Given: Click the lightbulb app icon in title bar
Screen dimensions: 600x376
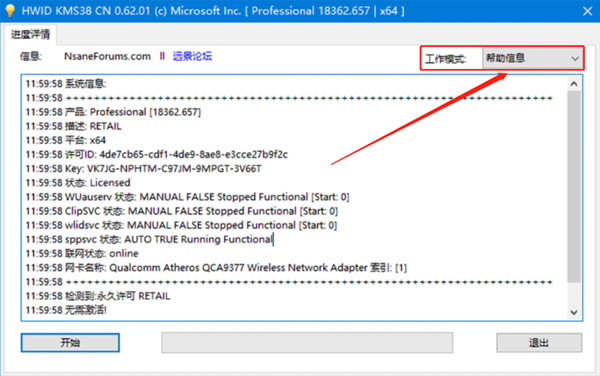Looking at the screenshot, I should tap(10, 11).
